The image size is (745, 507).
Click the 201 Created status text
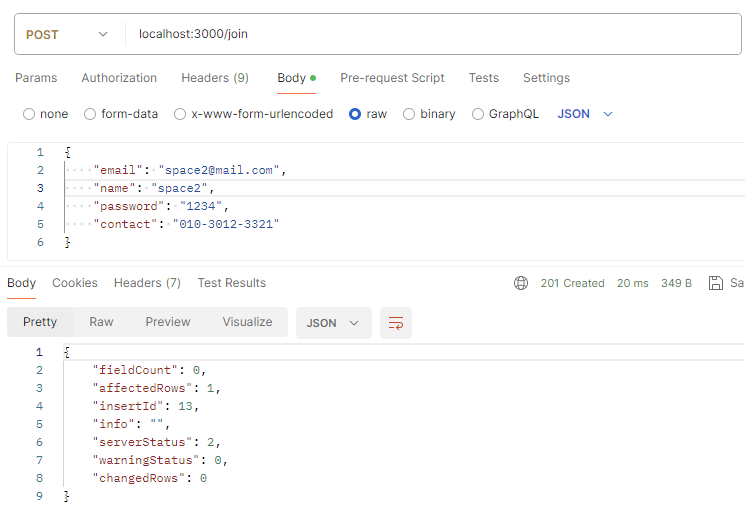[x=573, y=283]
